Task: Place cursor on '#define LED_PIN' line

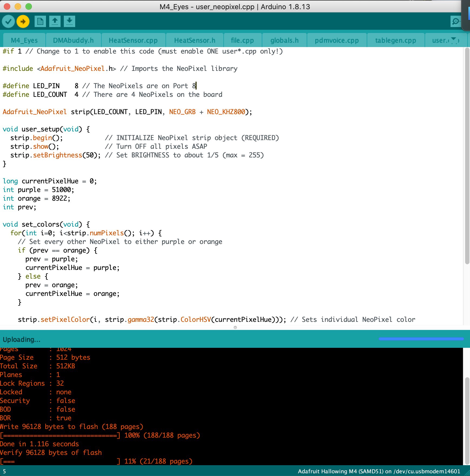Action: pyautogui.click(x=100, y=86)
